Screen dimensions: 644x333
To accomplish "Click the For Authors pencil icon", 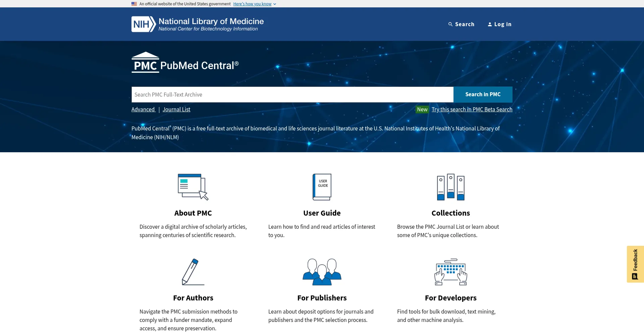I will pyautogui.click(x=193, y=272).
